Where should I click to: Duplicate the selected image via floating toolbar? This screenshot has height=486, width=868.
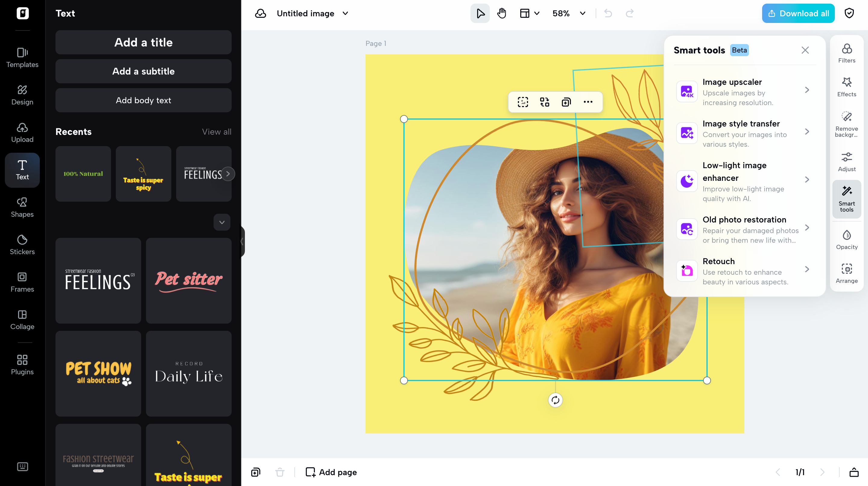[x=566, y=102]
